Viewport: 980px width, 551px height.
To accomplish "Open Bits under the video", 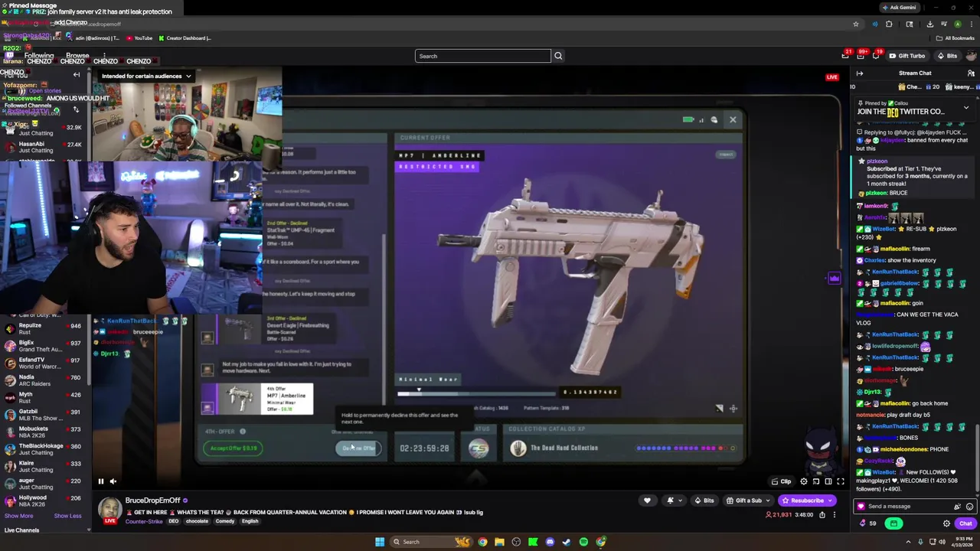I will [x=704, y=500].
